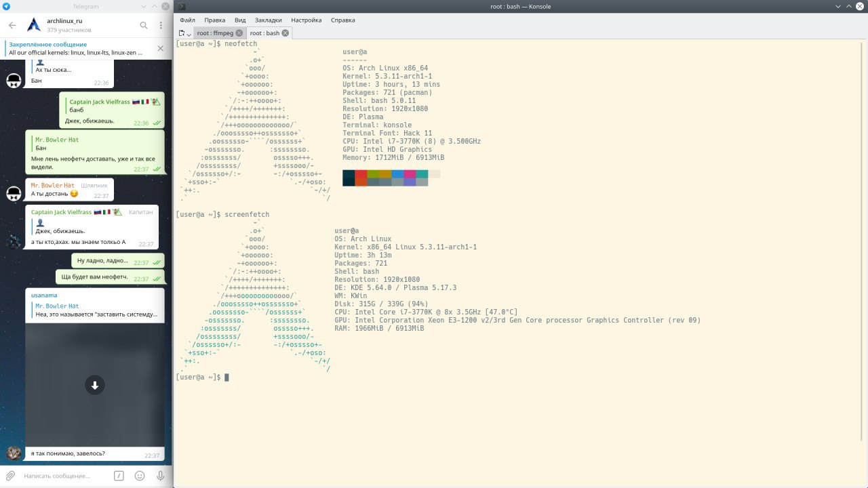The height and width of the screenshot is (488, 868).
Task: Open the emoji picker smiley icon
Action: (x=140, y=476)
